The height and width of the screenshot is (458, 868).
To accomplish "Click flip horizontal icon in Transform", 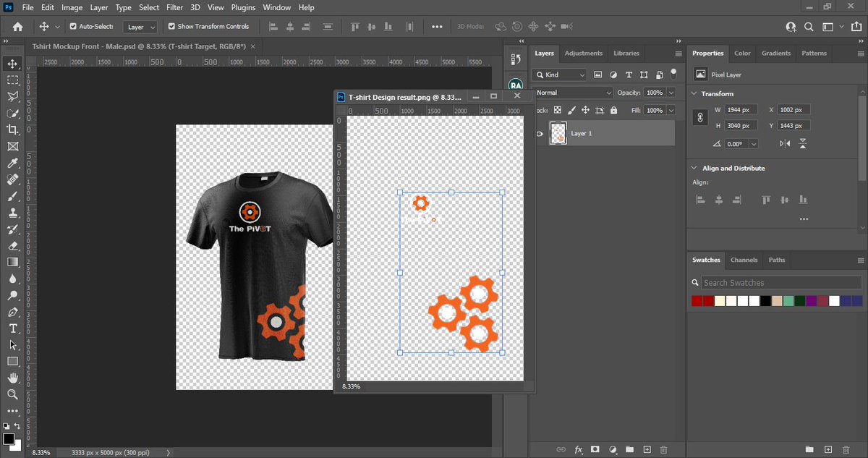I will click(785, 144).
